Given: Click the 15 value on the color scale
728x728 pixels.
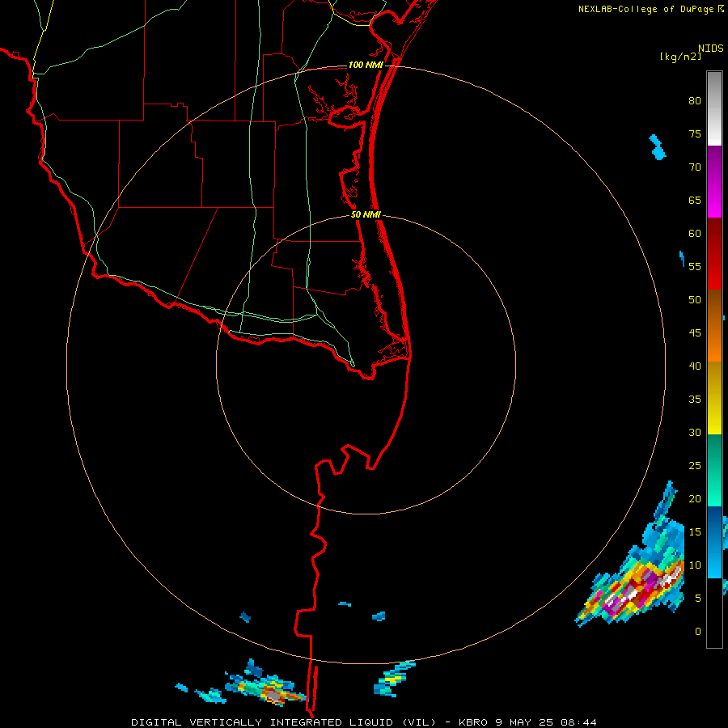Looking at the screenshot, I should point(695,531).
